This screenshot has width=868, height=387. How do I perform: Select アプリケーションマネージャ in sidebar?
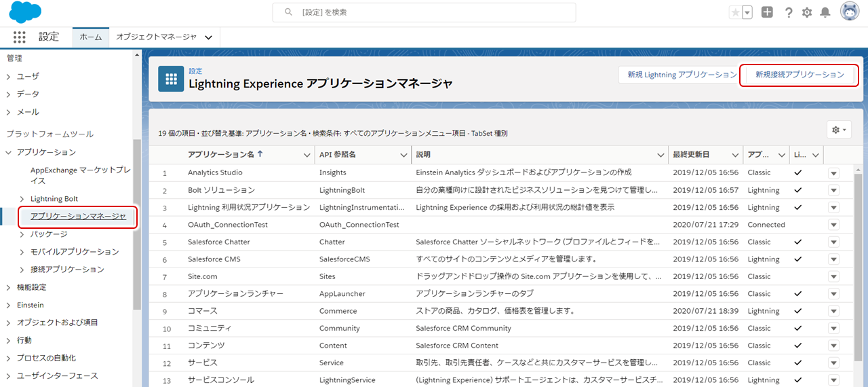(x=78, y=216)
